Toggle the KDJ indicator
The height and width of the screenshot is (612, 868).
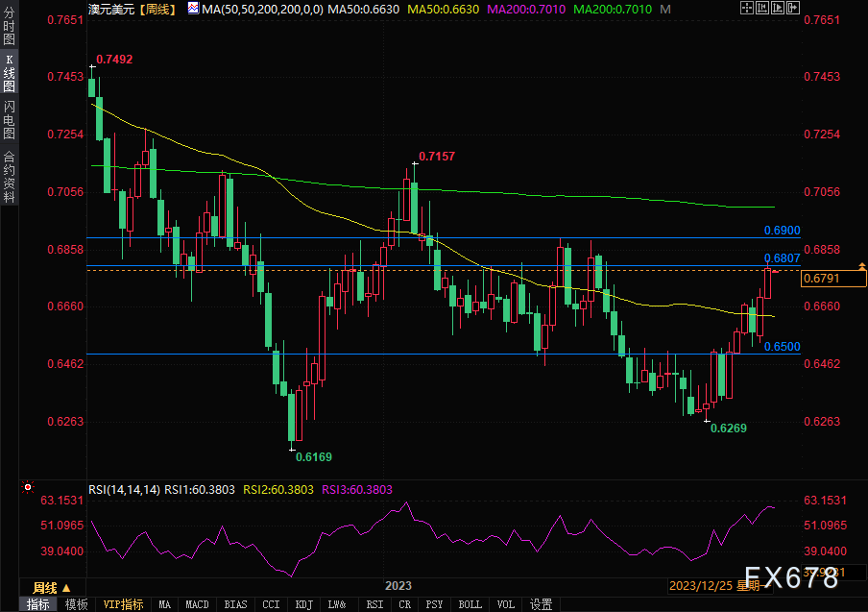coord(303,604)
